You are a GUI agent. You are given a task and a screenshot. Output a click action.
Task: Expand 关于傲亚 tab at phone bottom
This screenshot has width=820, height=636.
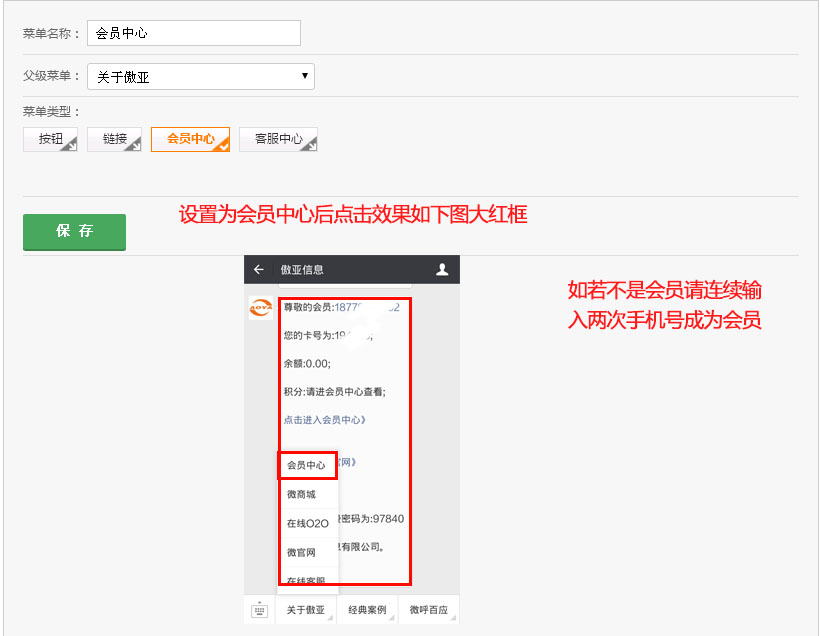tap(305, 610)
